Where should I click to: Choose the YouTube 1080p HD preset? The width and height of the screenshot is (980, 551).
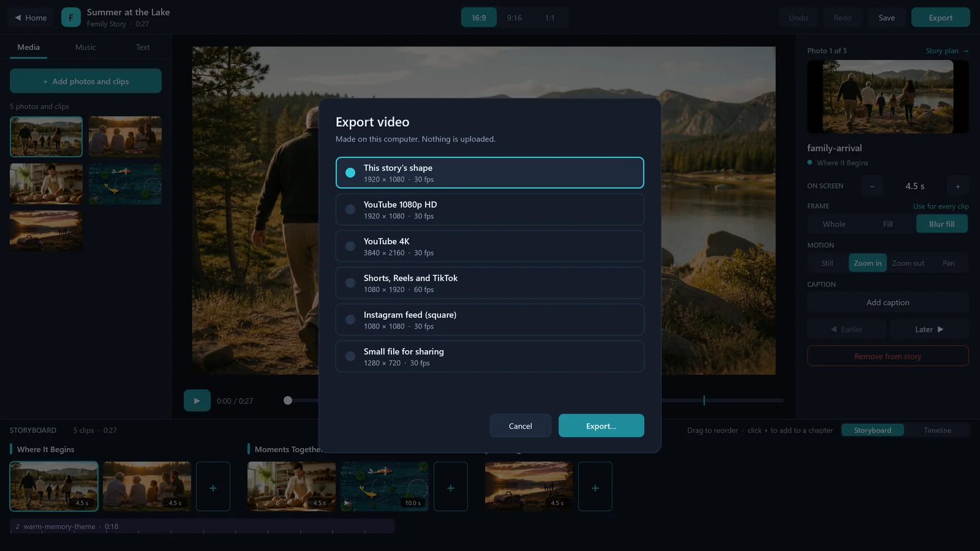pos(489,209)
